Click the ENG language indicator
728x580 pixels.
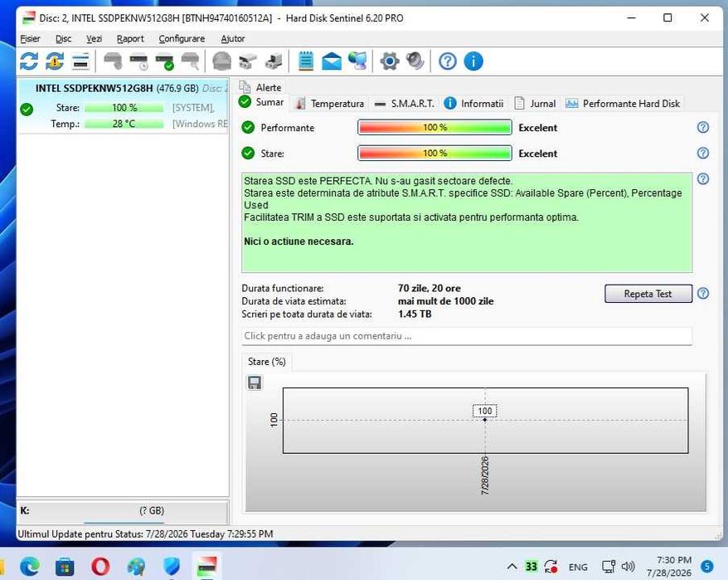578,567
